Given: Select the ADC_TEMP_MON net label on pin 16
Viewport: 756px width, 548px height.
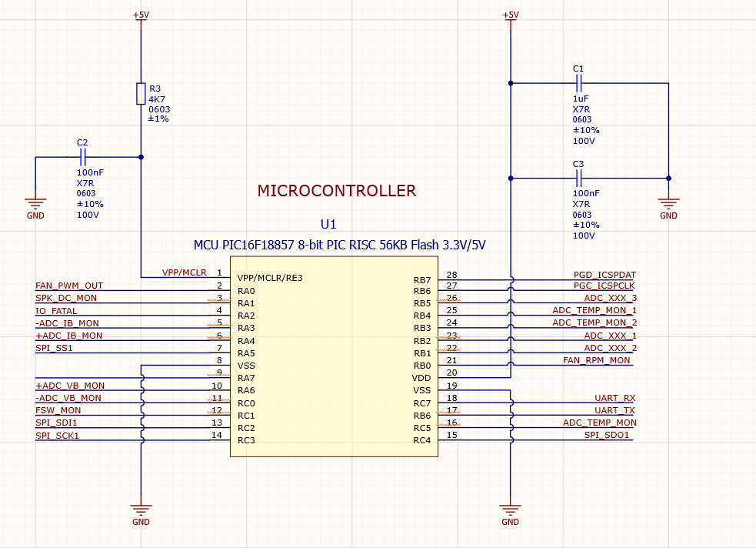Looking at the screenshot, I should coord(600,423).
